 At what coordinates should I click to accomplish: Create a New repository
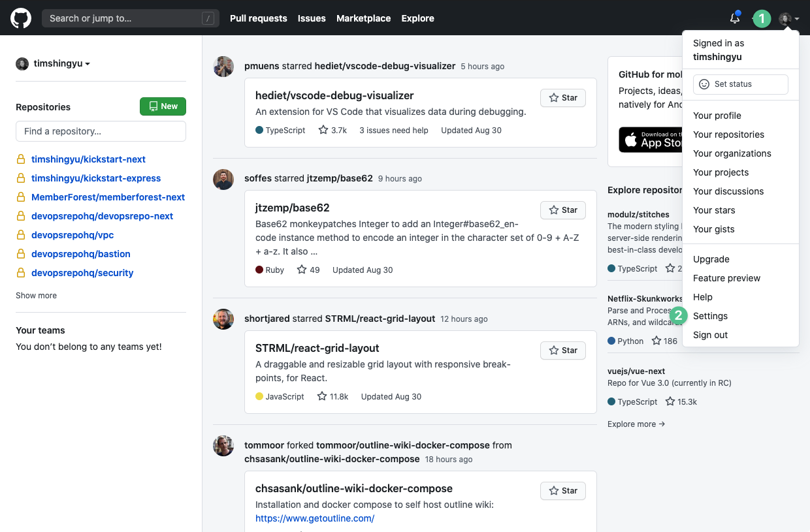pyautogui.click(x=163, y=106)
